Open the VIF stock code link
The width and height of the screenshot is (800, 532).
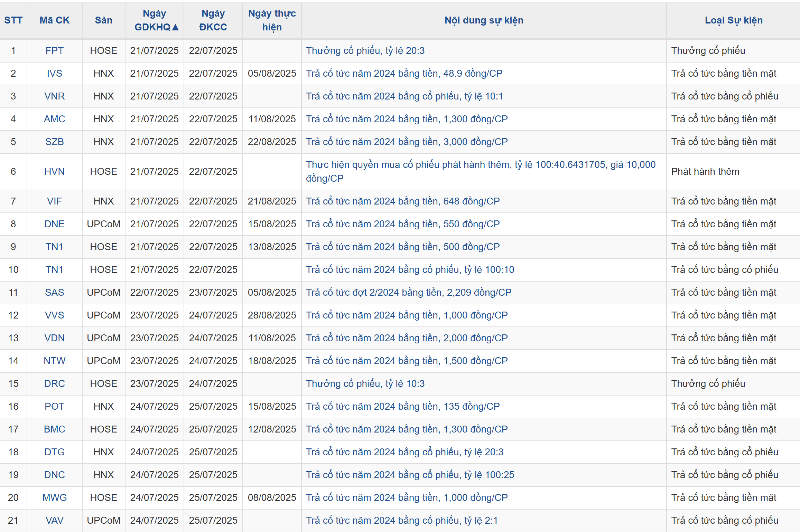pyautogui.click(x=55, y=201)
